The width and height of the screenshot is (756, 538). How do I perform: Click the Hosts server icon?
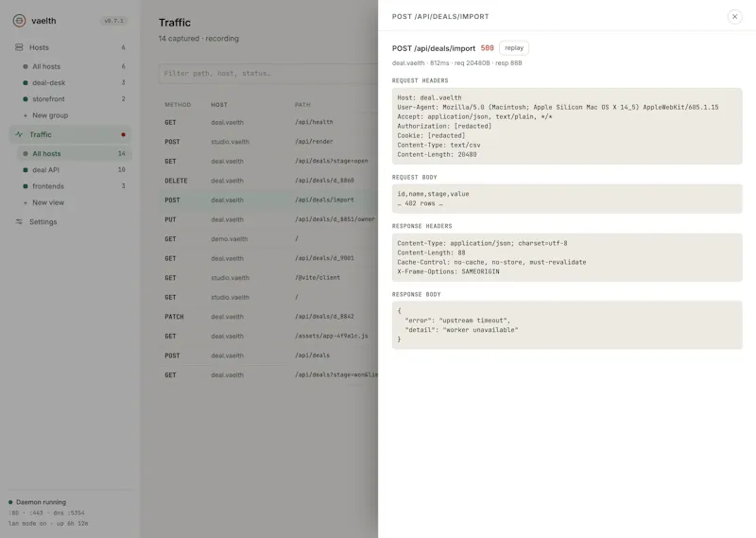19,47
